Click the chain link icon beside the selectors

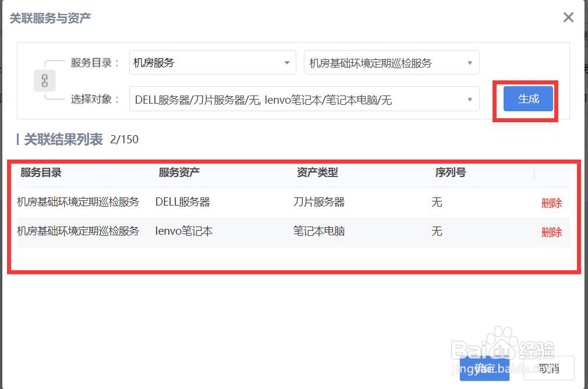[x=44, y=81]
